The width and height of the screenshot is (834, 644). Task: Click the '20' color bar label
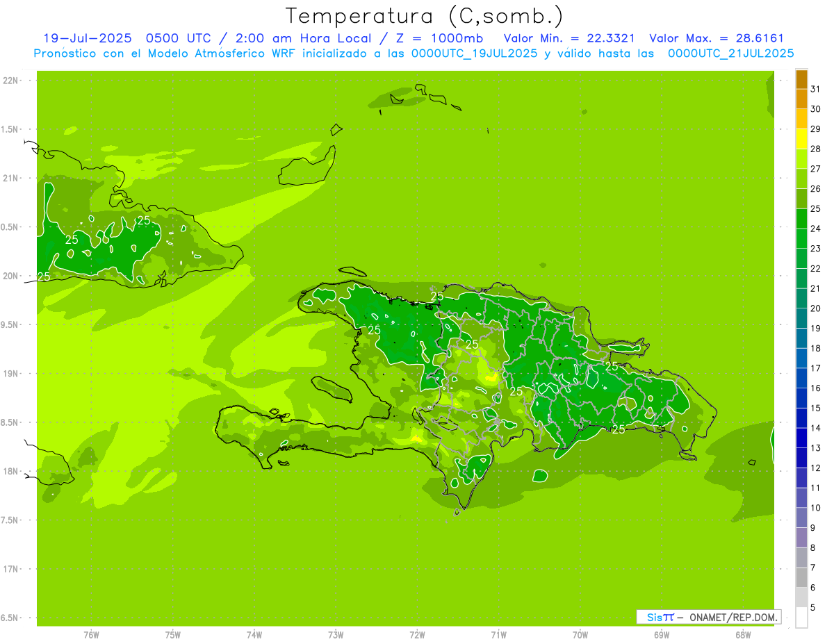[815, 308]
